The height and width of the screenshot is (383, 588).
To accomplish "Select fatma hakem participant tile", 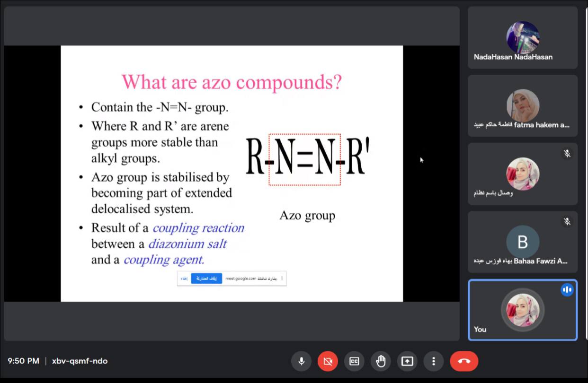I will (523, 106).
